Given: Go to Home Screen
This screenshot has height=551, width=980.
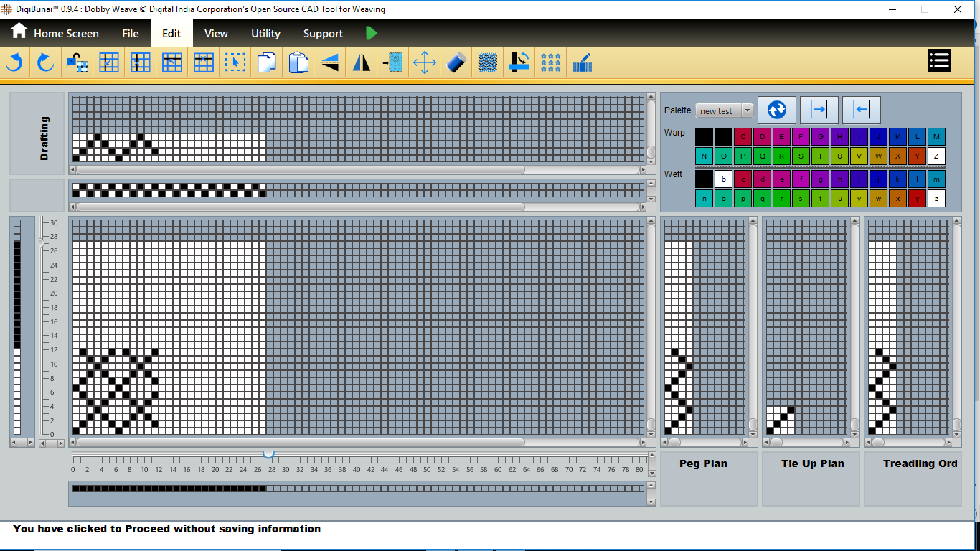Looking at the screenshot, I should 55,33.
